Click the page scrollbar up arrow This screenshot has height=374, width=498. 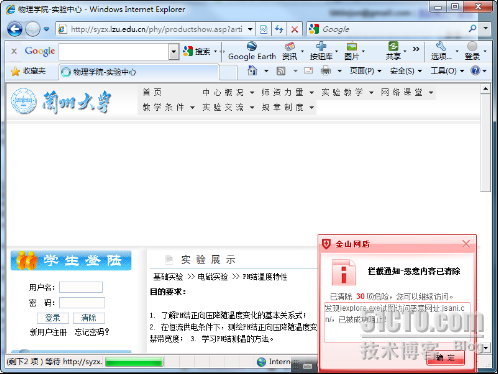tap(485, 89)
